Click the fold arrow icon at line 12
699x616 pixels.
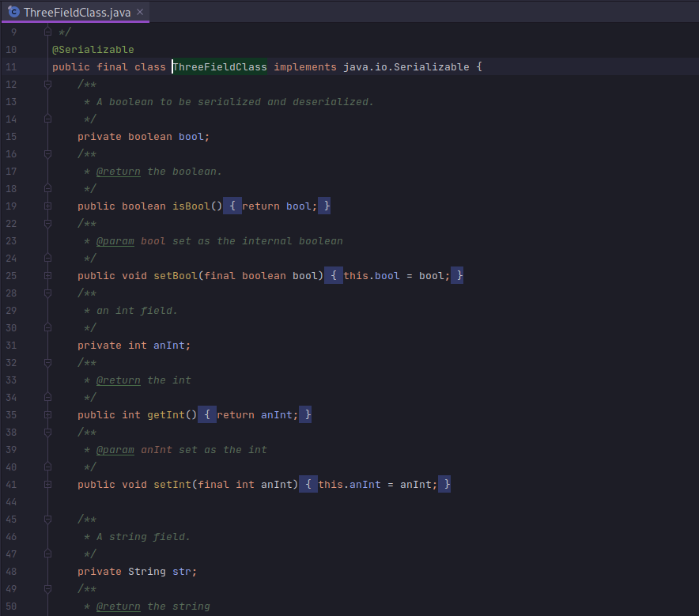47,84
